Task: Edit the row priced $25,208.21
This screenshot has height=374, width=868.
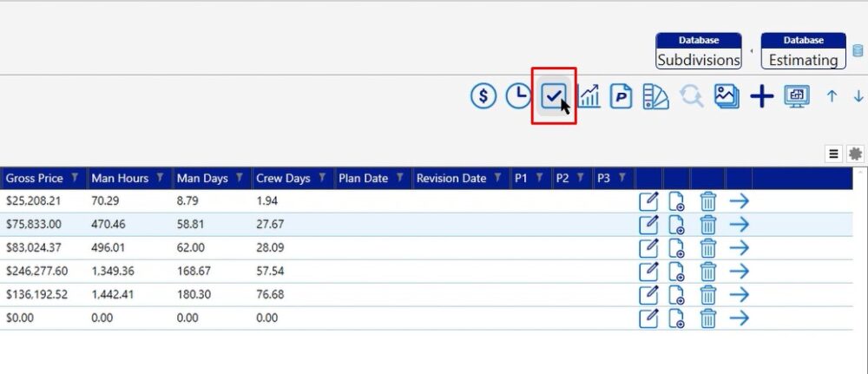Action: 648,201
